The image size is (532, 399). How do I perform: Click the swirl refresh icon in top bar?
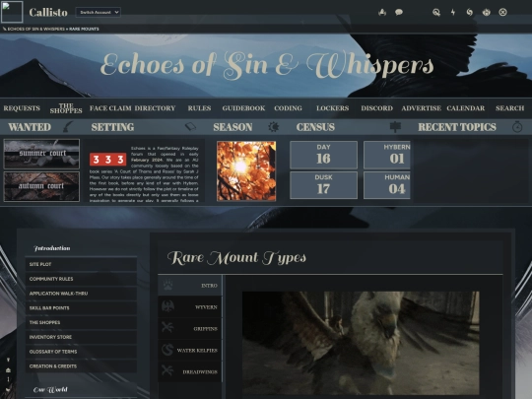pyautogui.click(x=470, y=13)
